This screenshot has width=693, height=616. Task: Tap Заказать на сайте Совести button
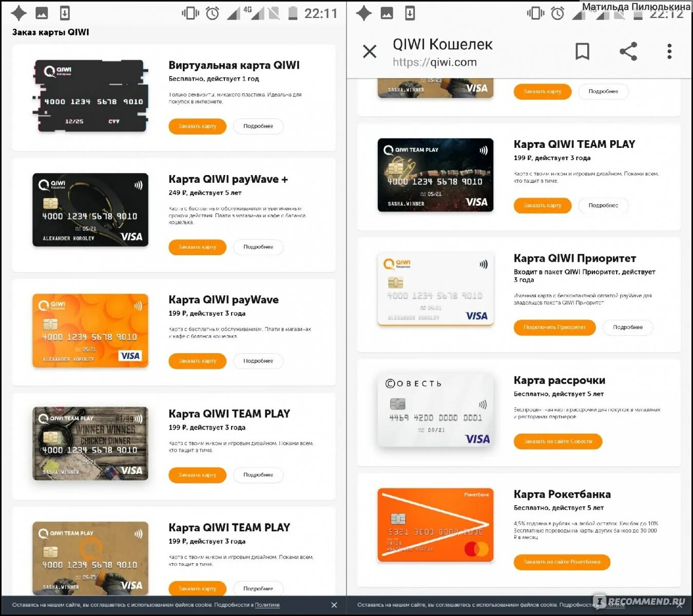pos(558,441)
